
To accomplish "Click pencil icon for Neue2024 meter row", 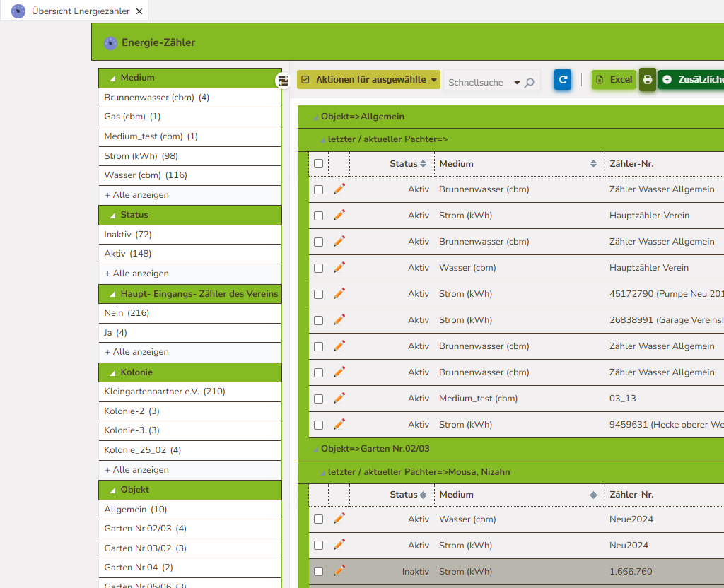I will click(x=339, y=519).
